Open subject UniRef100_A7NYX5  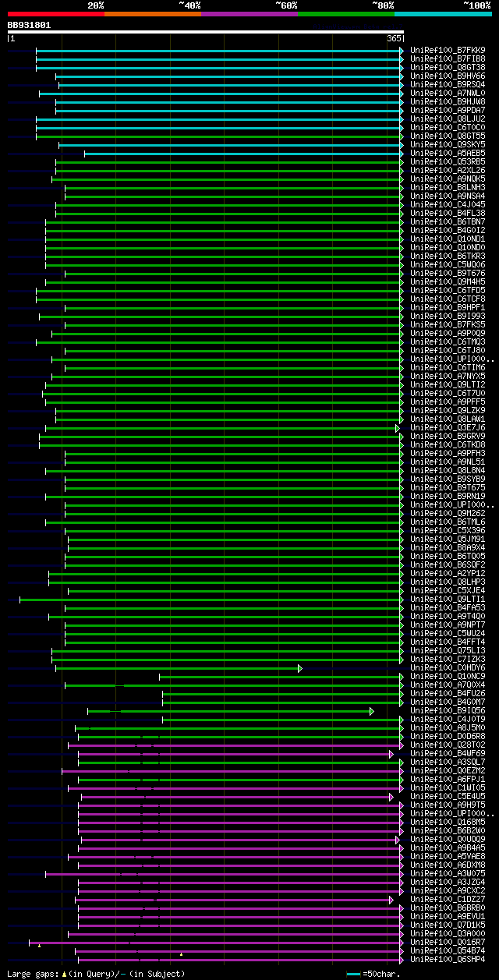[x=448, y=377]
